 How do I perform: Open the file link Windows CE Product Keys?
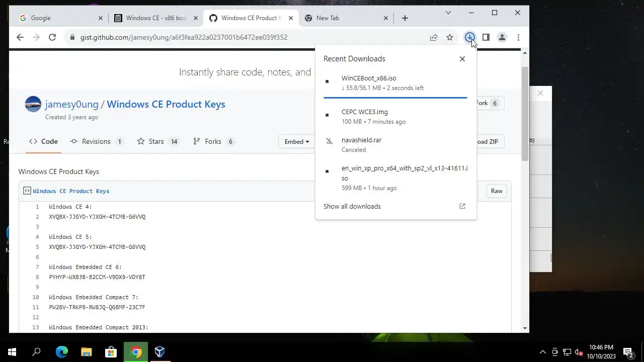tap(71, 191)
